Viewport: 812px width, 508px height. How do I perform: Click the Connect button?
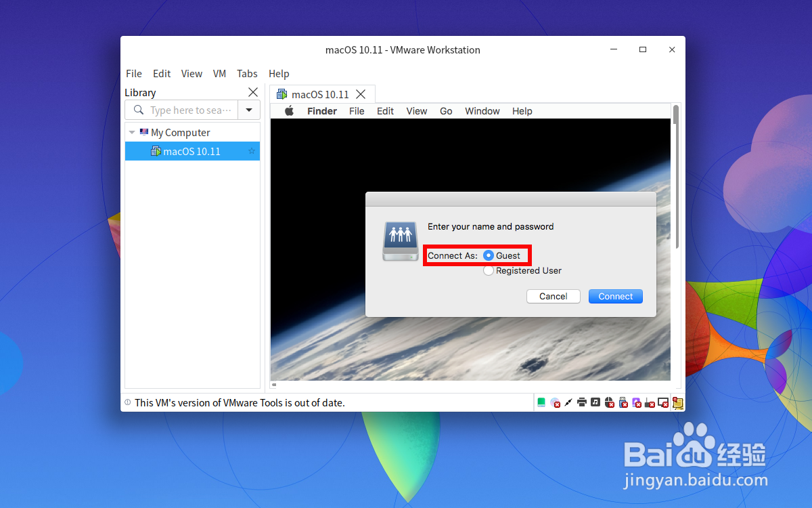(x=616, y=296)
